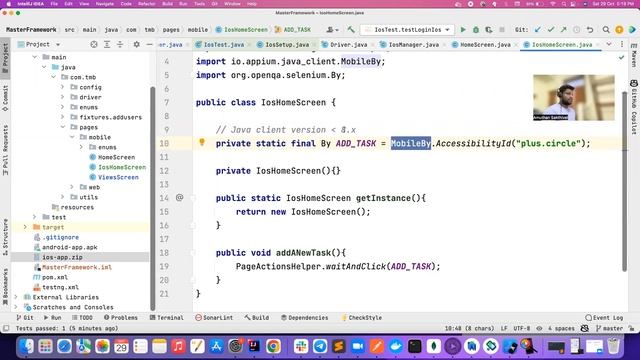Click the @ gutter icon on line 14

point(179,198)
